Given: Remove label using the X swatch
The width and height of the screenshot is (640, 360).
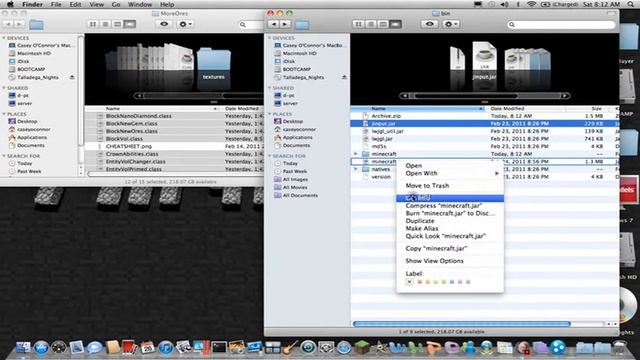Looking at the screenshot, I should coord(410,282).
